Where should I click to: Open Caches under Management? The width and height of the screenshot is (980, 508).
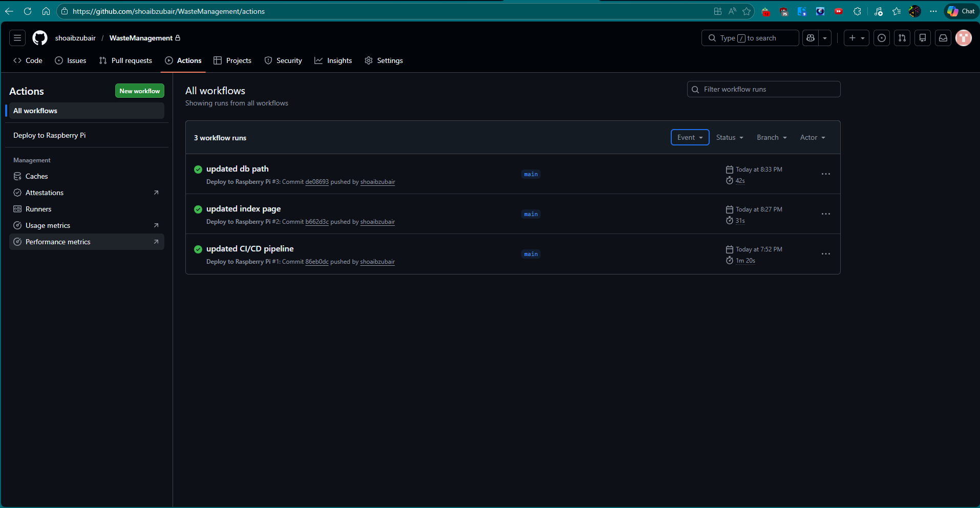(x=87, y=176)
